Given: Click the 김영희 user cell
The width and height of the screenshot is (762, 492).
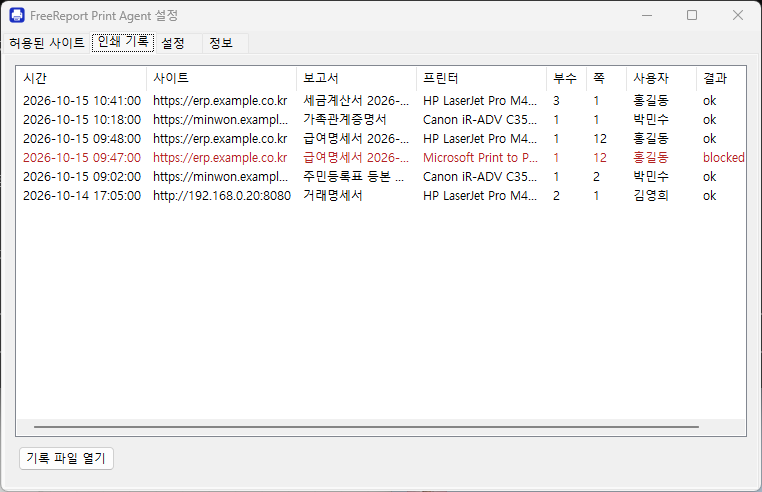Looking at the screenshot, I should coord(651,195).
